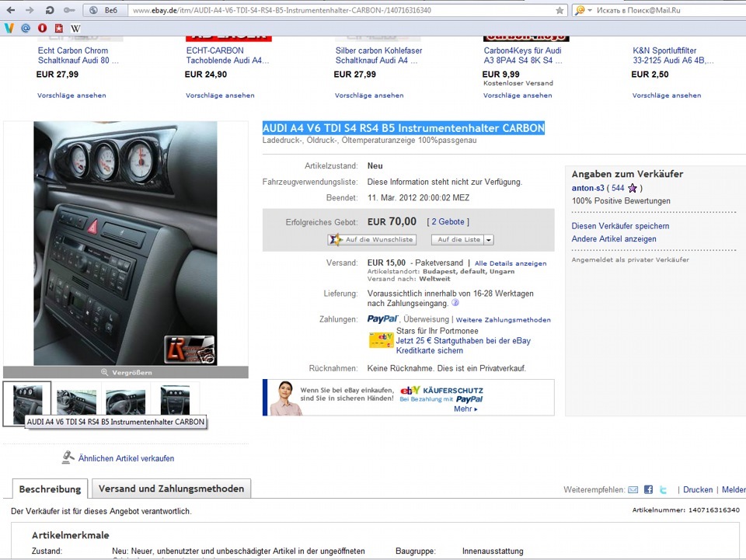Click the highlighted listing title text
Image resolution: width=746 pixels, height=560 pixels.
point(403,128)
